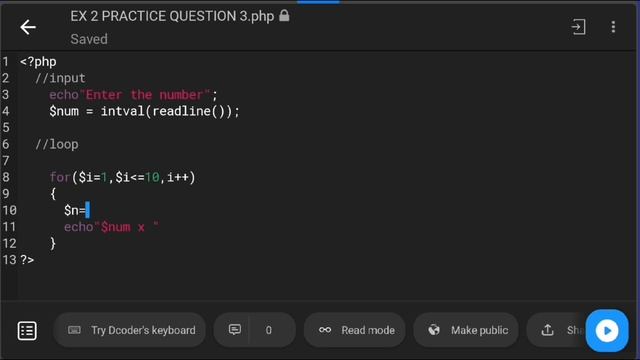Click the closing ?> tag on line 13
This screenshot has width=640, height=360.
(x=27, y=260)
